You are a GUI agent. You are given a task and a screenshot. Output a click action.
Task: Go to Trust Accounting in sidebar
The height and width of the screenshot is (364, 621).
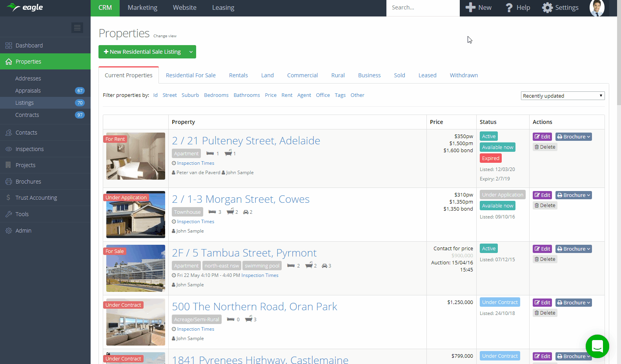[36, 198]
